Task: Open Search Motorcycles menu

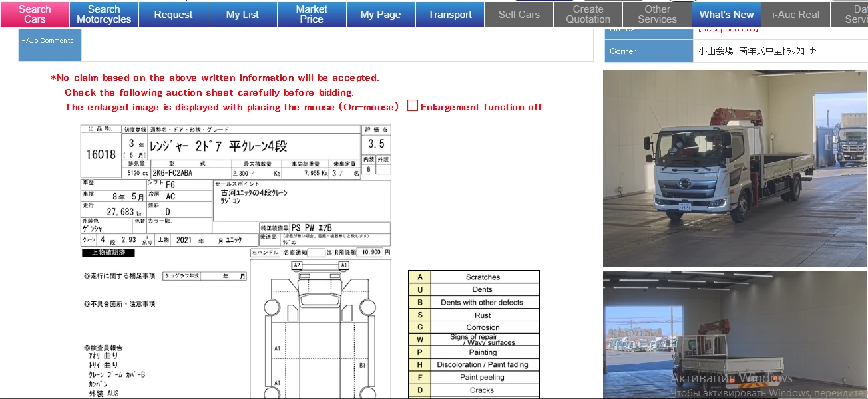Action: coord(104,14)
